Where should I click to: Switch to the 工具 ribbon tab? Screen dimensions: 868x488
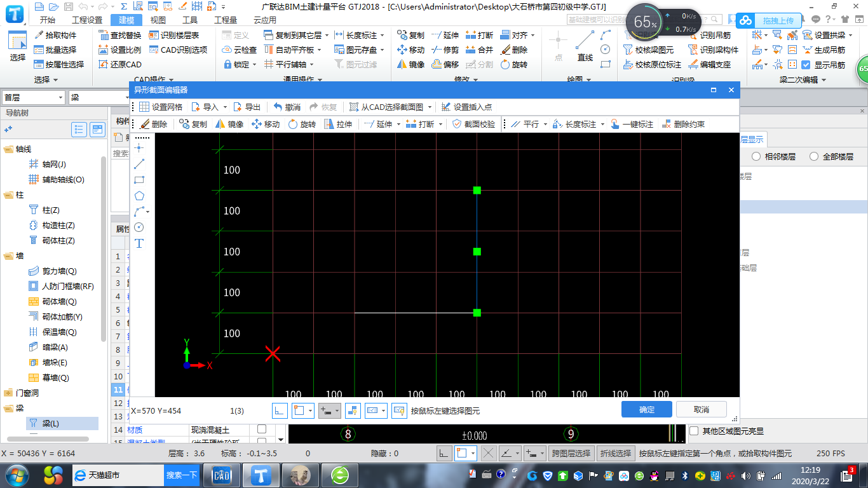[x=189, y=20]
